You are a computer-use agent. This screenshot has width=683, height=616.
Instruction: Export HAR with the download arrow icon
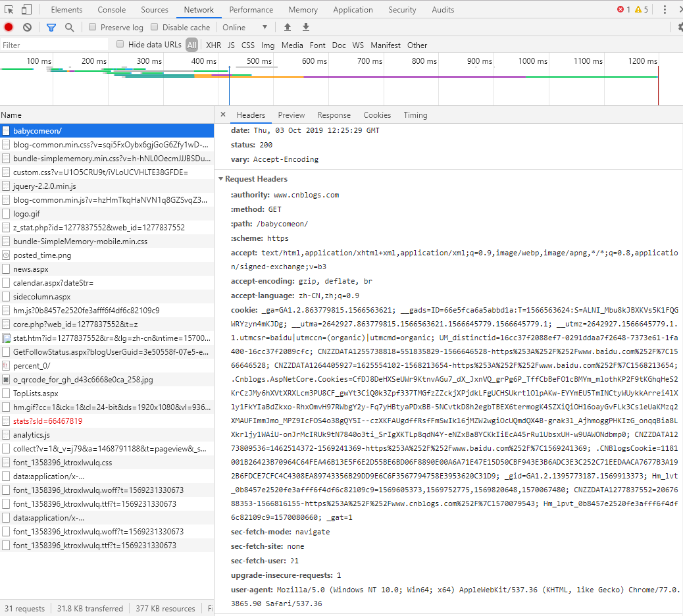306,27
